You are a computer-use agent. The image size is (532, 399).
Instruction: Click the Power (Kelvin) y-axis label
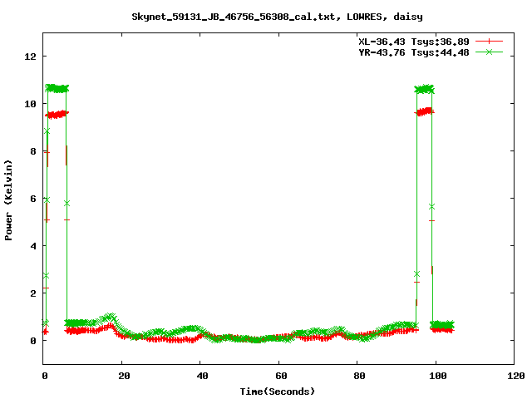pos(8,200)
